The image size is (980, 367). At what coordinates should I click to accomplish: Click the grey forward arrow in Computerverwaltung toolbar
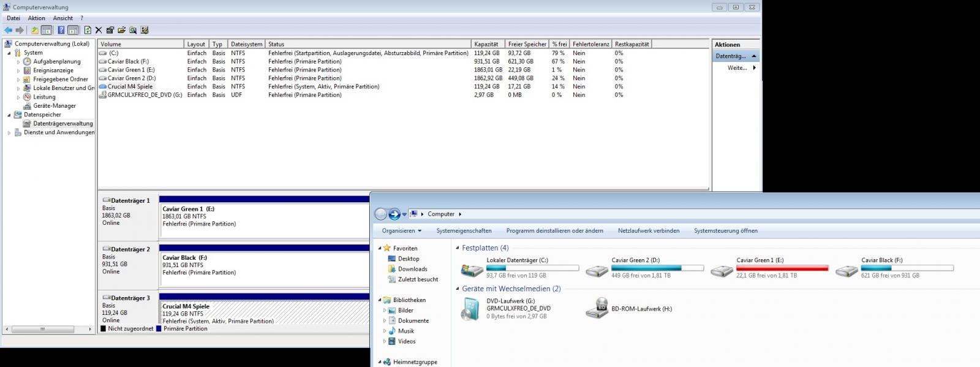pos(20,30)
